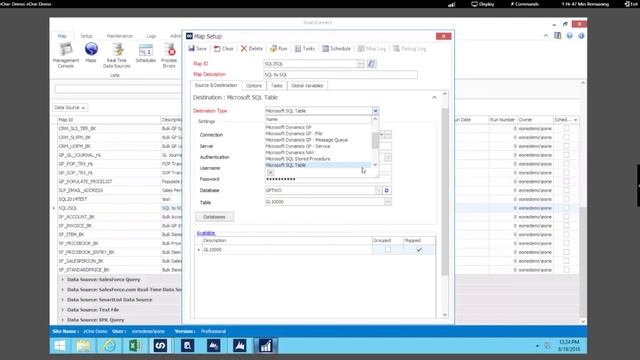Open the chart app on taskbar
This screenshot has height=360, width=640.
266,346
